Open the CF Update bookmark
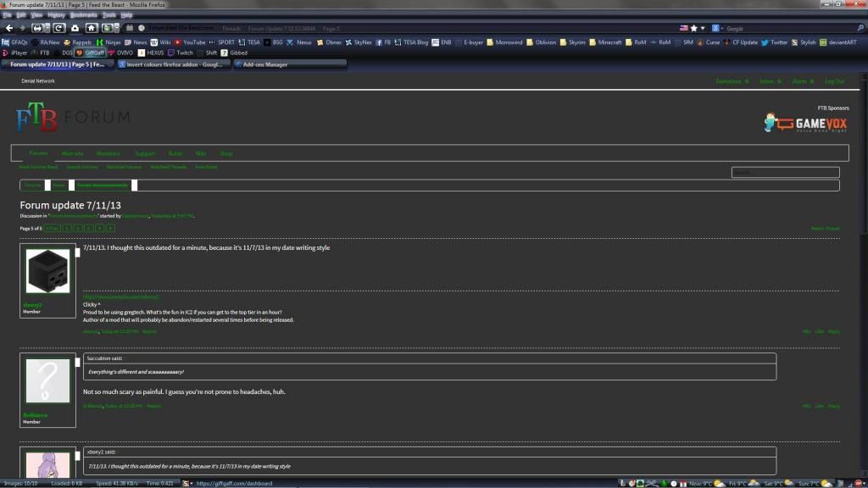The width and height of the screenshot is (868, 488). click(740, 42)
